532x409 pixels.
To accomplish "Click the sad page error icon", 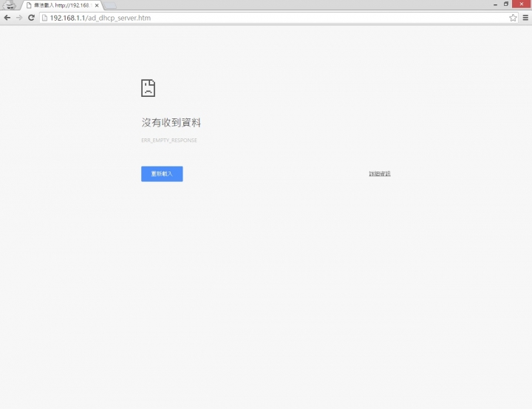I will pos(148,88).
